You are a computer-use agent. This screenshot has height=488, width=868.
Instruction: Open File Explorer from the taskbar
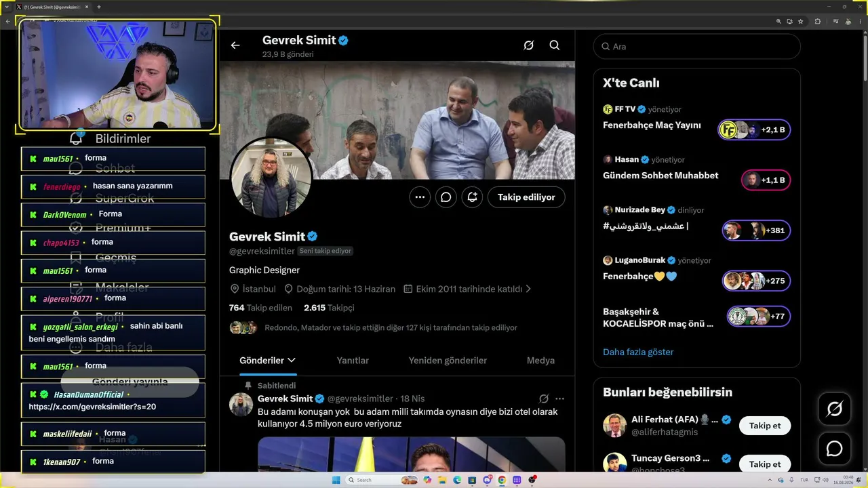[x=441, y=480]
